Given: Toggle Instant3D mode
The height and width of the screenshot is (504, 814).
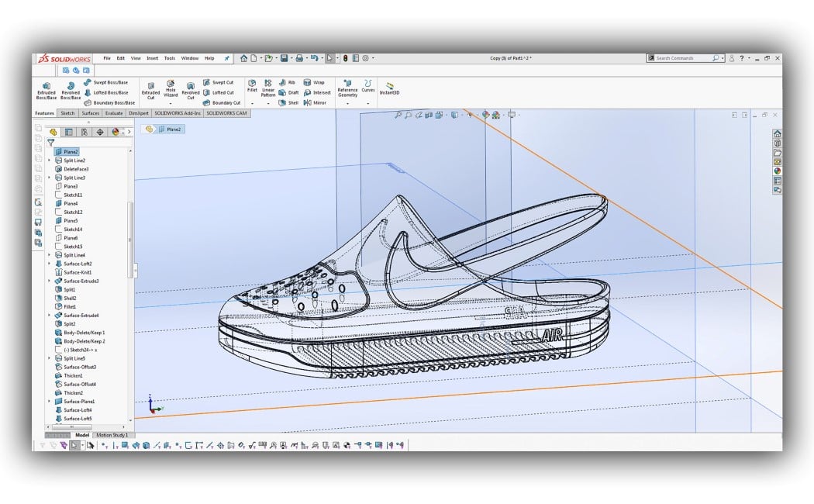Looking at the screenshot, I should pos(389,88).
